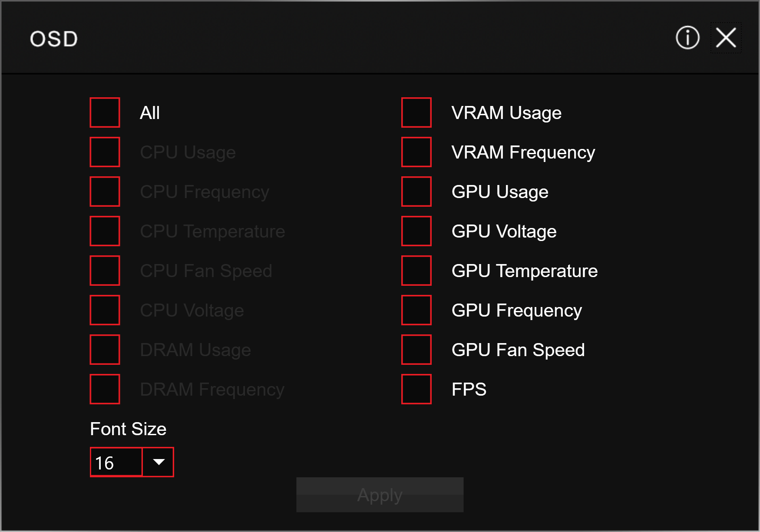Tick the CPU Fan Speed checkbox
This screenshot has width=760, height=532.
point(105,271)
